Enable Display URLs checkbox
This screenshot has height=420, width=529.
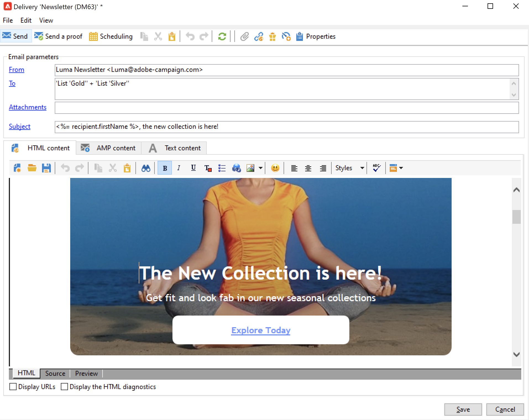point(13,387)
